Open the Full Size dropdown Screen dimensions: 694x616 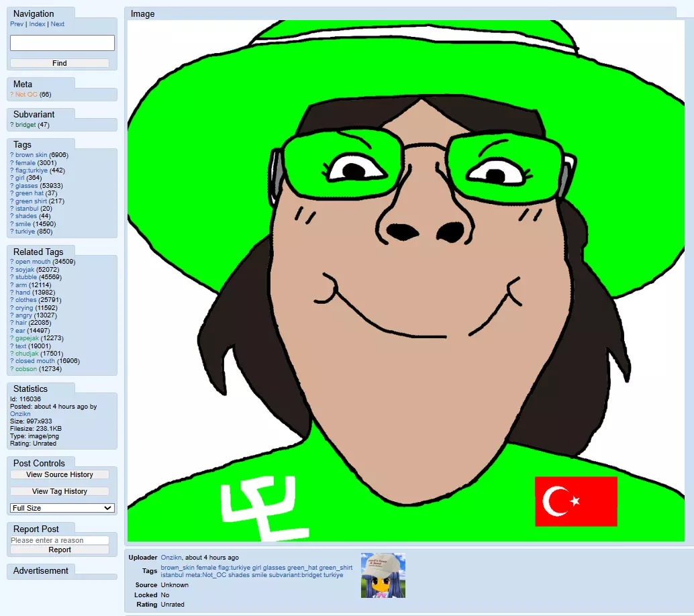point(62,508)
